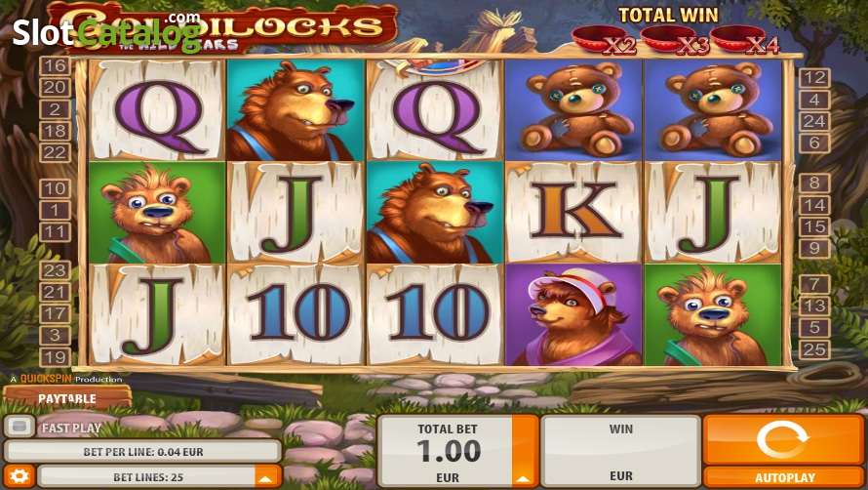Click the Baby Bear symbol on reel one
Screen dimensions: 868x490
pos(157,212)
